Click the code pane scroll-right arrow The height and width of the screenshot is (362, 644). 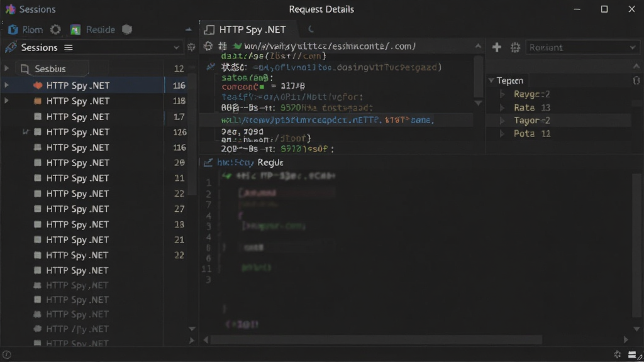[626, 339]
